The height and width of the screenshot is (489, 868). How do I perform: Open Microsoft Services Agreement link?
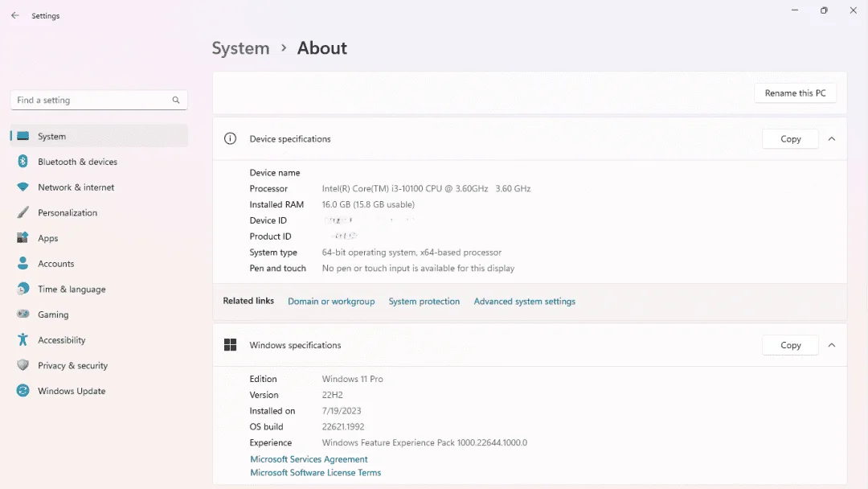(309, 459)
